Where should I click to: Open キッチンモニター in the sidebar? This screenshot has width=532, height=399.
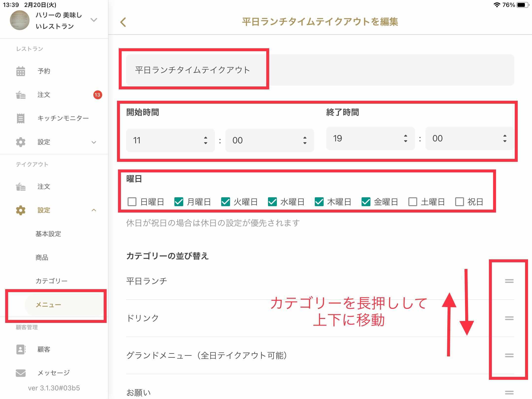[63, 118]
